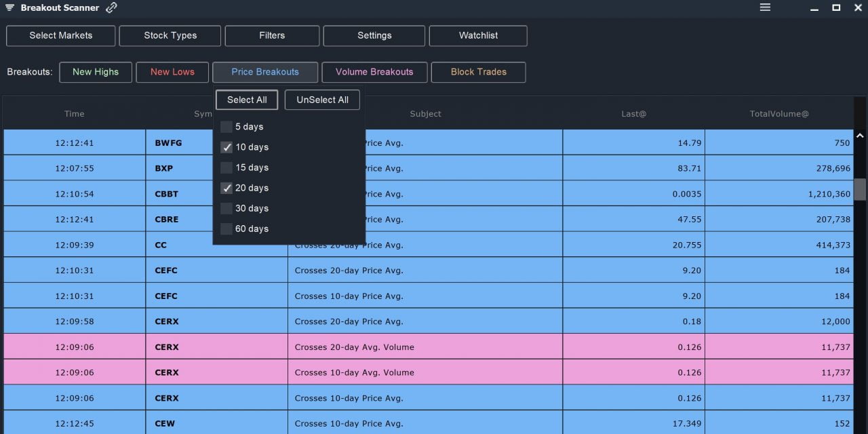Click the funnel icon in the title bar
Image resolution: width=868 pixels, height=434 pixels.
pos(9,7)
